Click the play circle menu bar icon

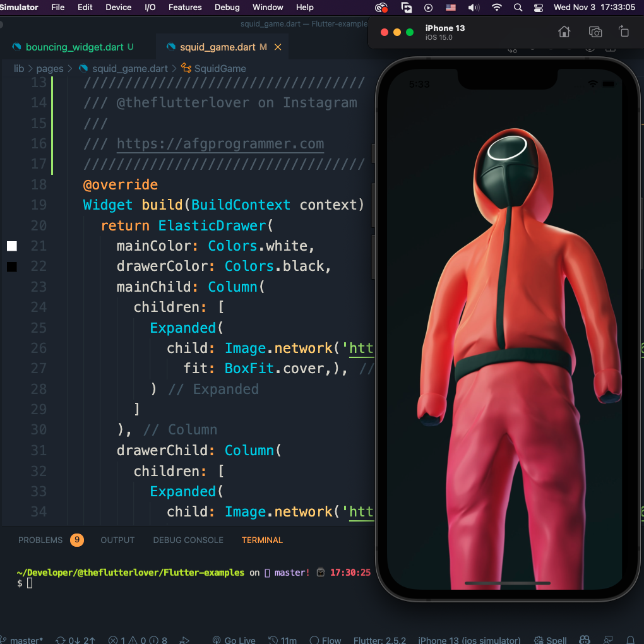point(428,8)
